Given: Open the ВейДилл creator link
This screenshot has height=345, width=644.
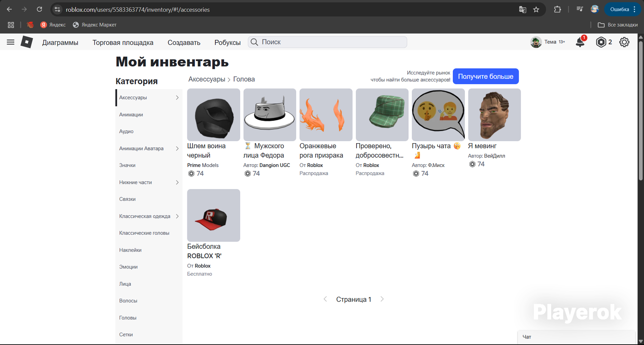Looking at the screenshot, I should (495, 156).
